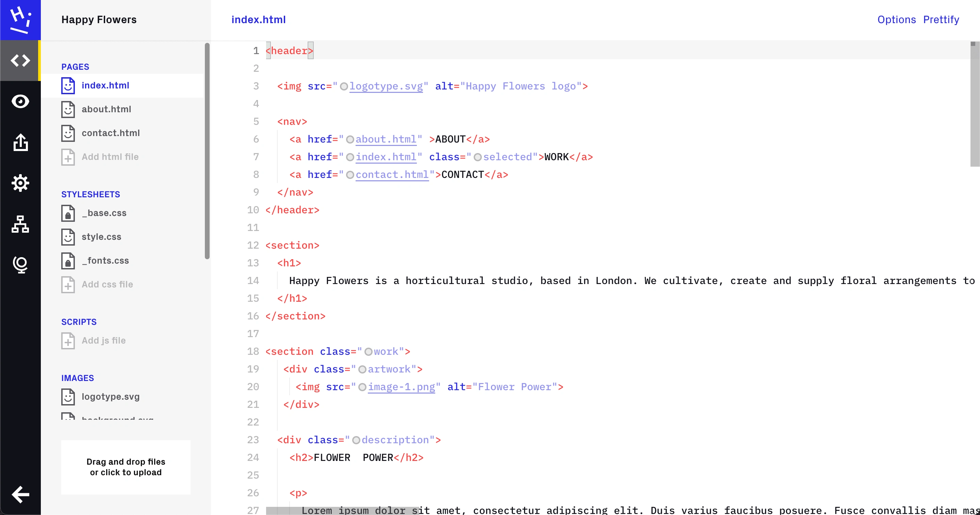Image resolution: width=980 pixels, height=515 pixels.
Task: Open the preview/eye panel icon
Action: (x=20, y=101)
